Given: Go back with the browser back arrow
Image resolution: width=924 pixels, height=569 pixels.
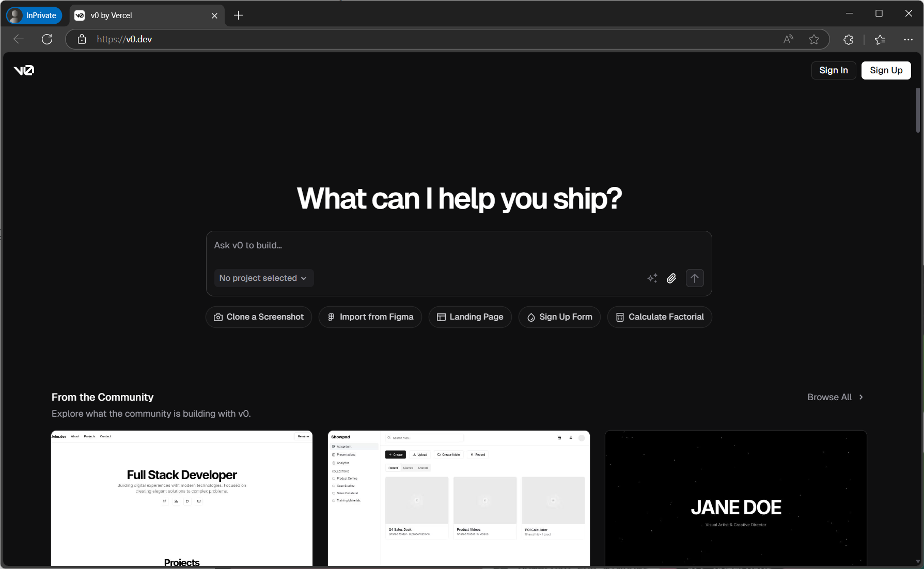Looking at the screenshot, I should click(x=19, y=39).
